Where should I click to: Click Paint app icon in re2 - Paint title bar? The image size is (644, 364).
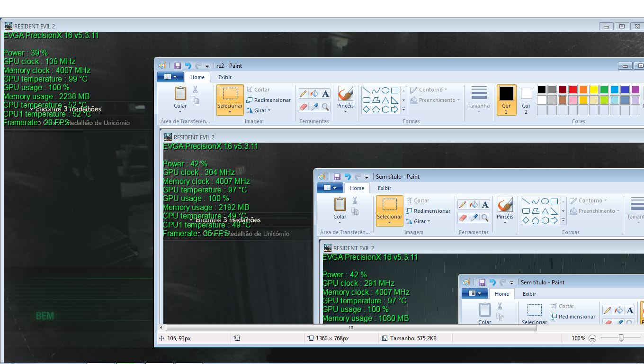pyautogui.click(x=162, y=66)
